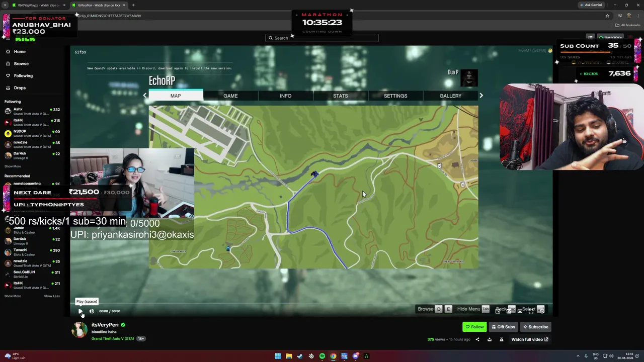
Task: Click the itsVeryPeri channel name
Action: click(105, 325)
